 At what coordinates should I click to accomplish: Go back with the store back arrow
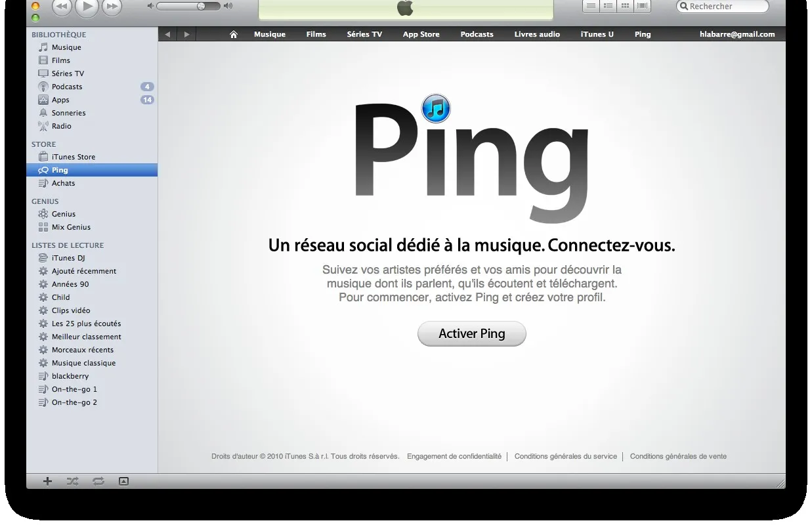[x=167, y=34]
